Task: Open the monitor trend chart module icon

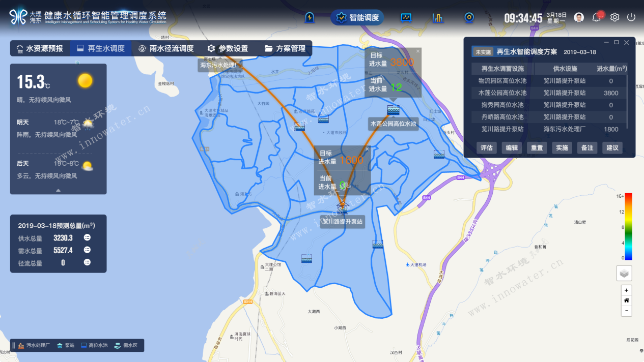Action: pyautogui.click(x=406, y=18)
